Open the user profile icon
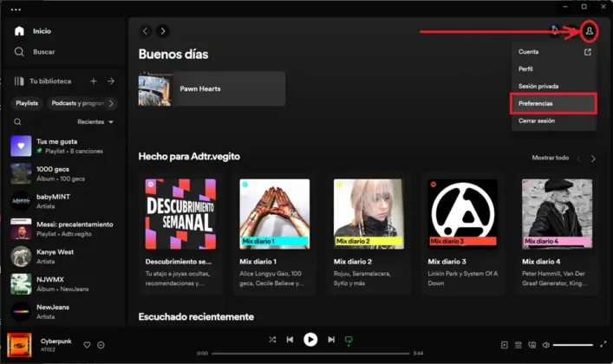The height and width of the screenshot is (364, 613). 589,31
